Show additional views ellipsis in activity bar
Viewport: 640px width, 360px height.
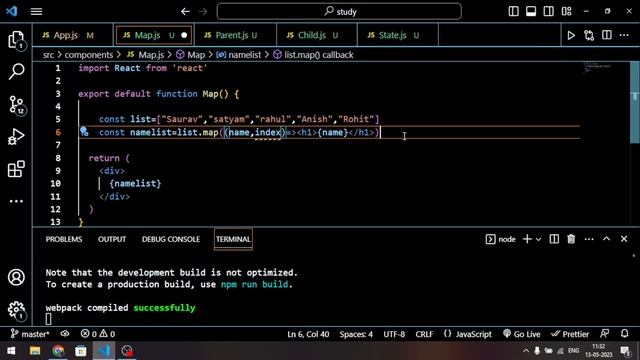(16, 201)
